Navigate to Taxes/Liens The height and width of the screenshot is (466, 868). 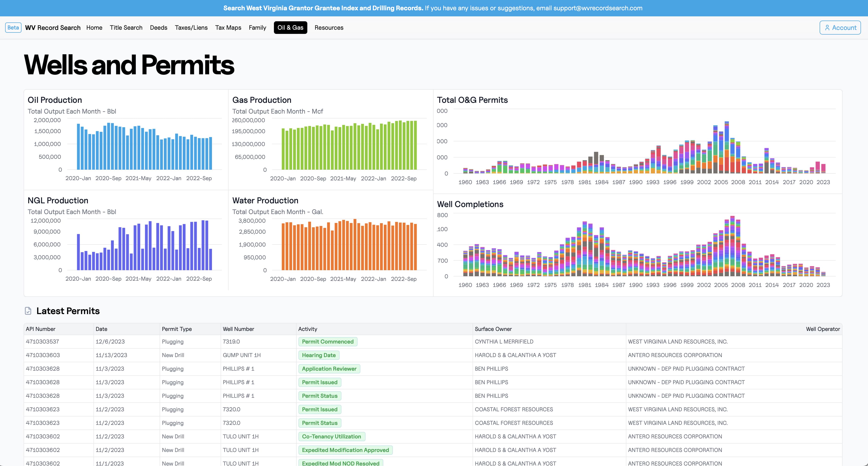point(191,28)
